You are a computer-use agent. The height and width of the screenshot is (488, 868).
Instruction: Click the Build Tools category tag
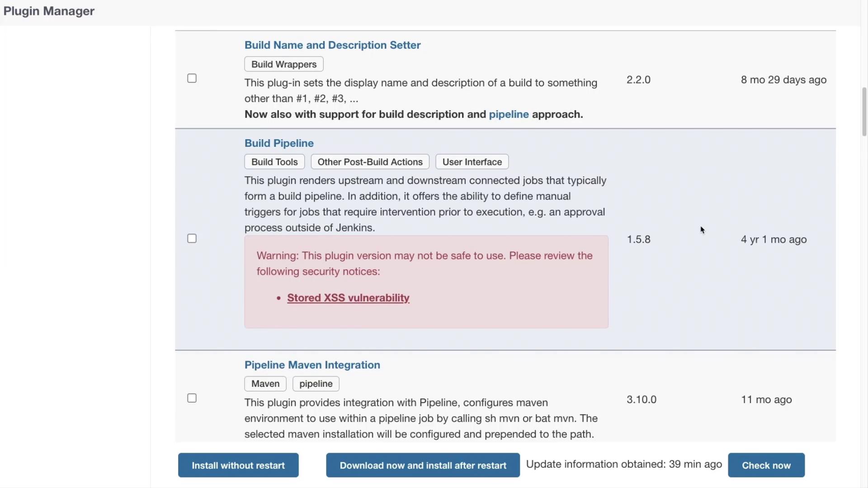click(274, 162)
